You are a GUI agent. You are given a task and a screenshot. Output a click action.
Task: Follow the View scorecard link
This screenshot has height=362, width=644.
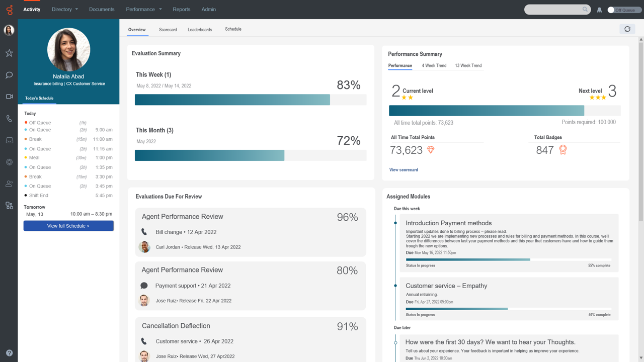(x=404, y=170)
